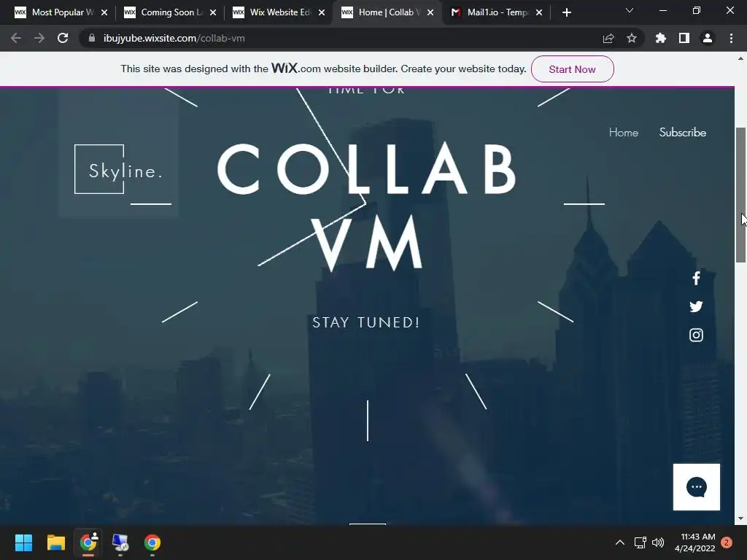Screen dimensions: 747x560
Task: Go forward in browser history
Action: coord(39,38)
